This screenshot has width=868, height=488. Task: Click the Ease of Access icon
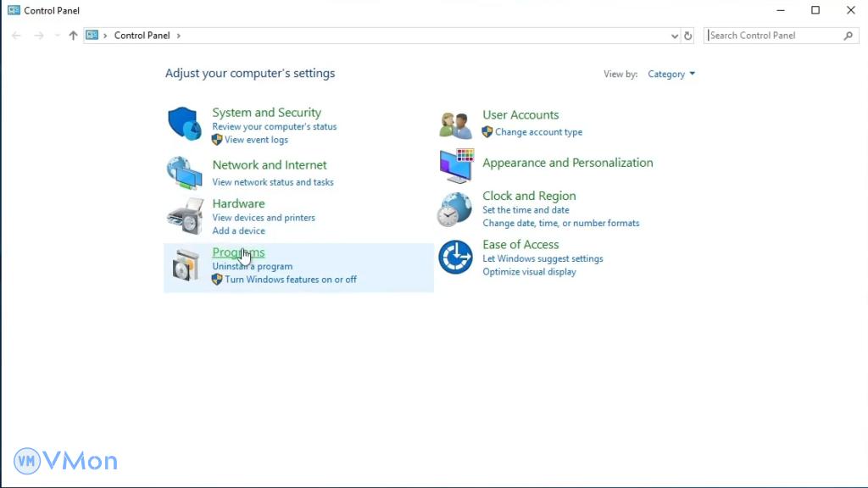click(x=455, y=258)
